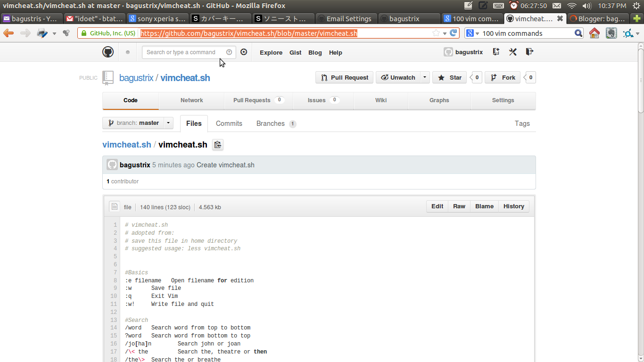Image resolution: width=644 pixels, height=362 pixels.
Task: Open the Wiki tab
Action: click(x=381, y=100)
